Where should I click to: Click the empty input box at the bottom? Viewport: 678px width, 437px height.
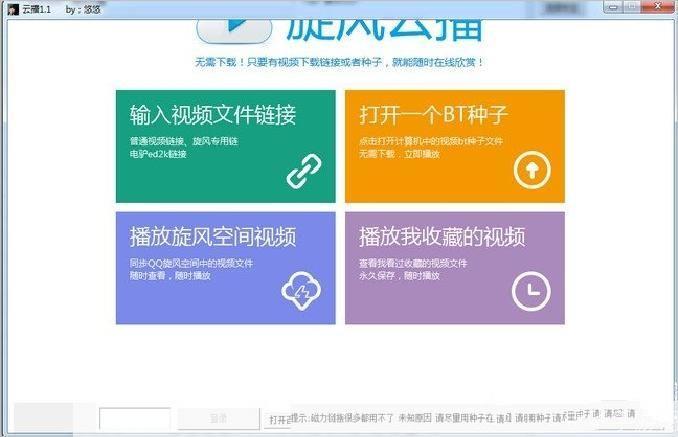pos(135,418)
